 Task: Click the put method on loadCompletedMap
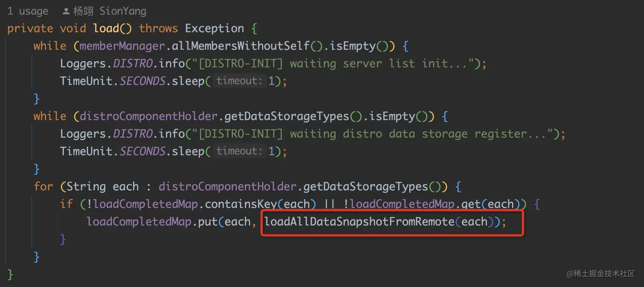click(x=207, y=222)
